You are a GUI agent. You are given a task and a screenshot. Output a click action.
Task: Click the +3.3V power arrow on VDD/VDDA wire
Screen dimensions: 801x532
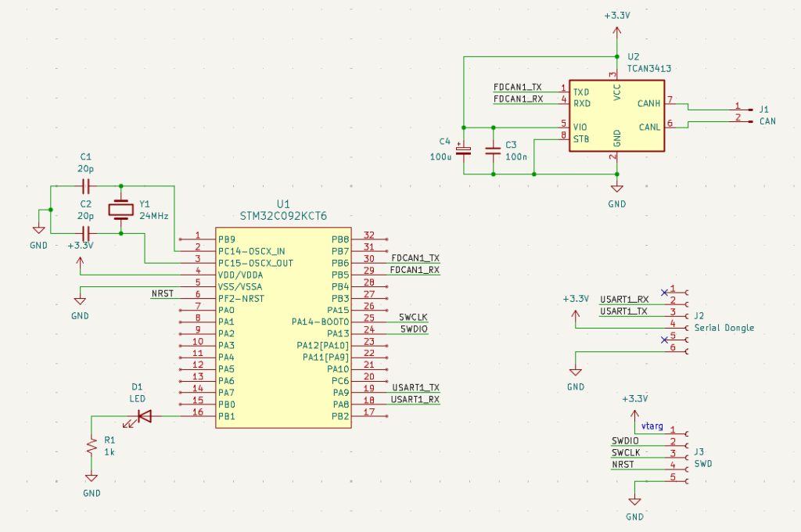pos(80,262)
